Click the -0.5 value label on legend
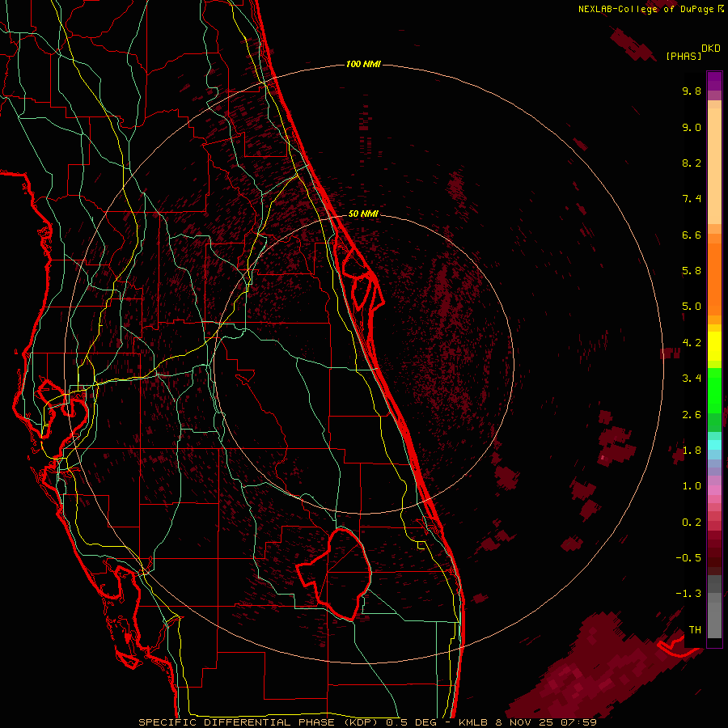 [688, 557]
